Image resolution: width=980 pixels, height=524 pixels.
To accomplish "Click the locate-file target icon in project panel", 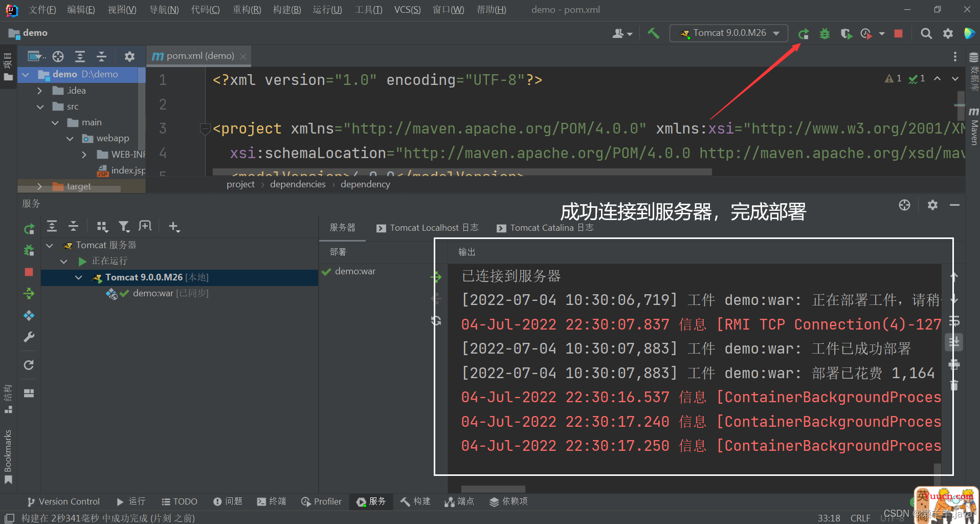I will pos(58,56).
